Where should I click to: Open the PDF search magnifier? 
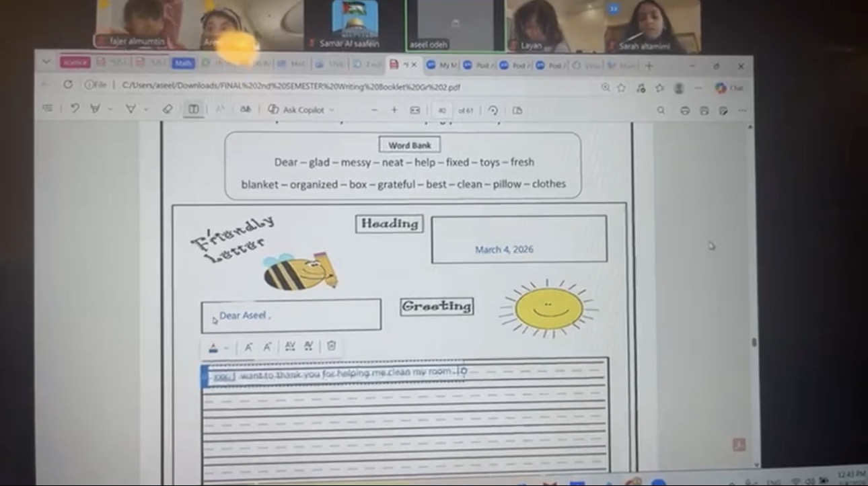click(661, 110)
